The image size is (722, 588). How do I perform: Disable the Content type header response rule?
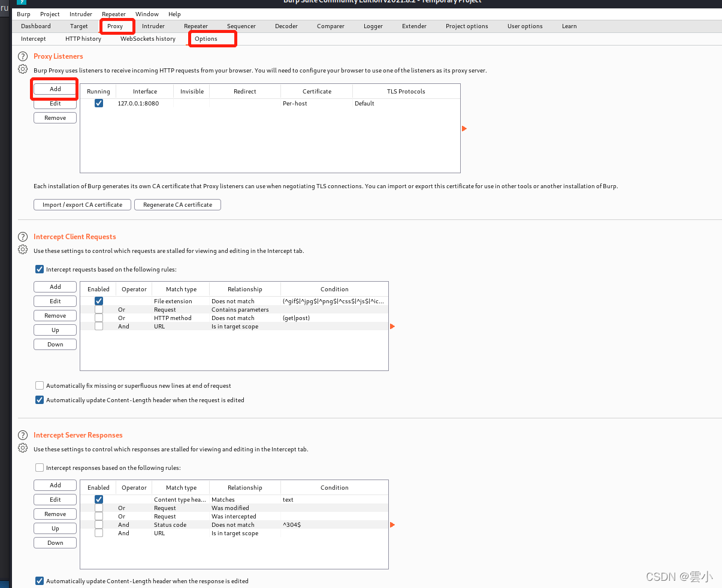coord(99,499)
